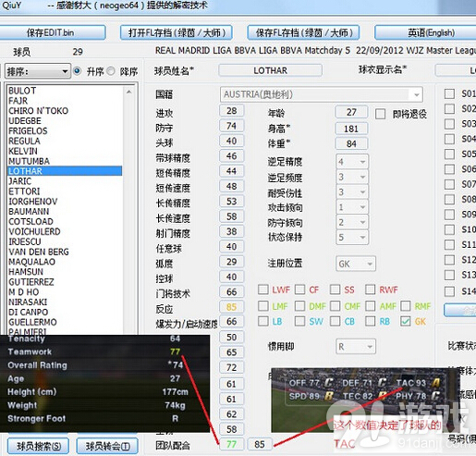Toggle LB position checkbox
Viewport: 476px width, 456px height.
tap(263, 321)
